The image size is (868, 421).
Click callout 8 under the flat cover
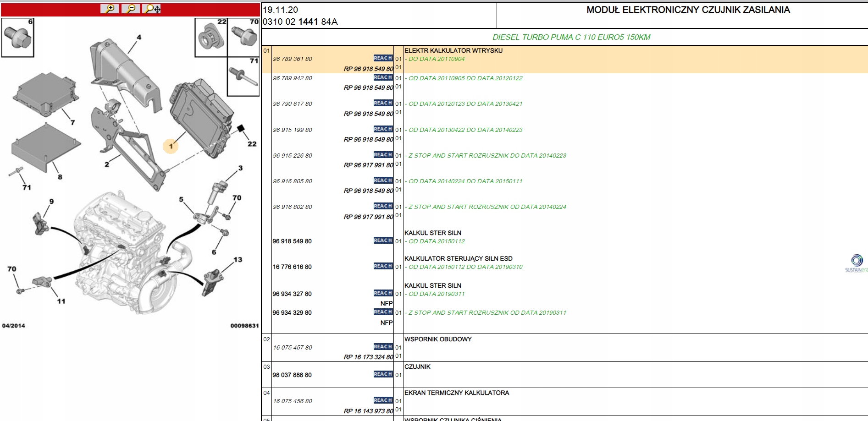pos(60,177)
